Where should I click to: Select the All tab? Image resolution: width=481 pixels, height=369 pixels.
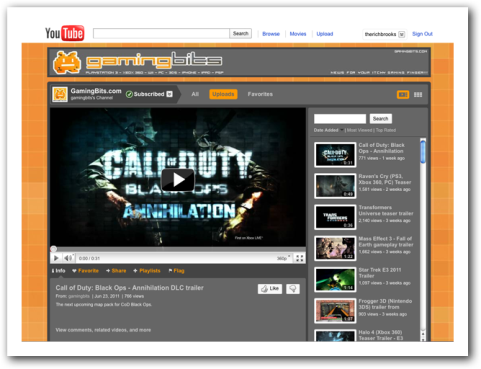195,94
